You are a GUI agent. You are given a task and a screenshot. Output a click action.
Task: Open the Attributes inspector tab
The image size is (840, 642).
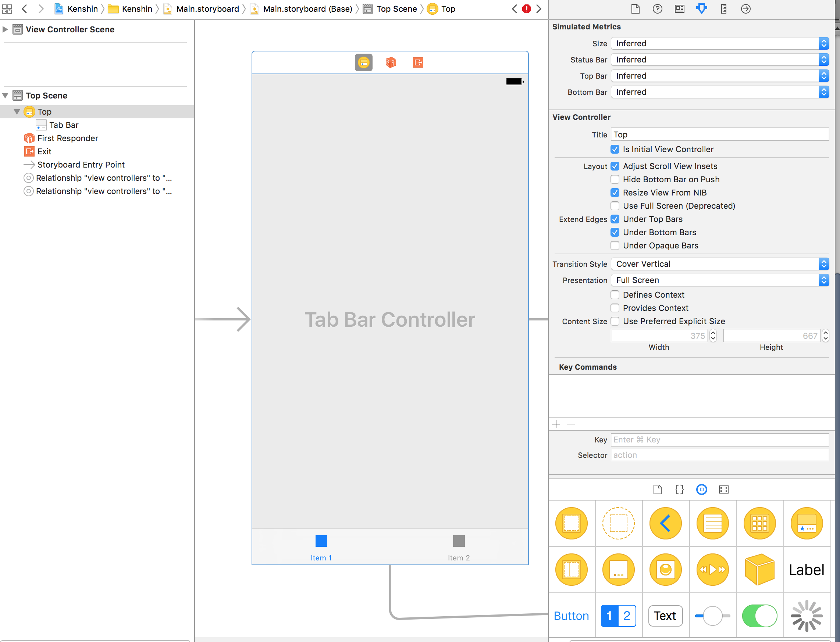701,8
